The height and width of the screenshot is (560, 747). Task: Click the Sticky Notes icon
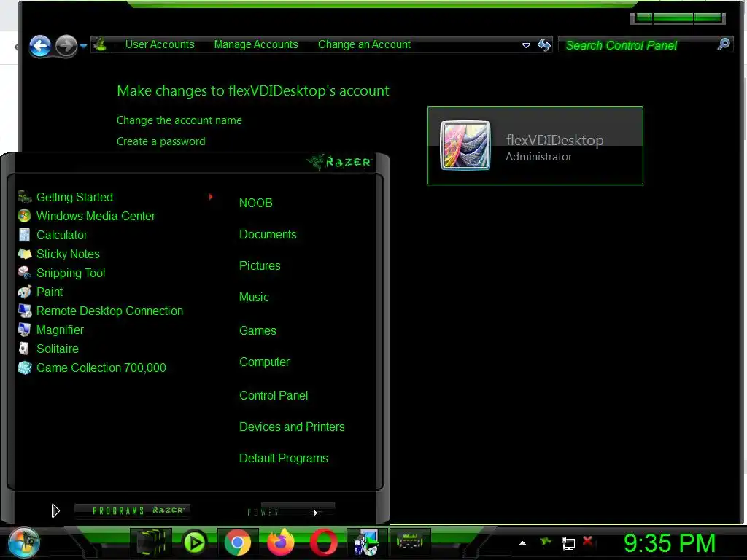click(x=24, y=254)
